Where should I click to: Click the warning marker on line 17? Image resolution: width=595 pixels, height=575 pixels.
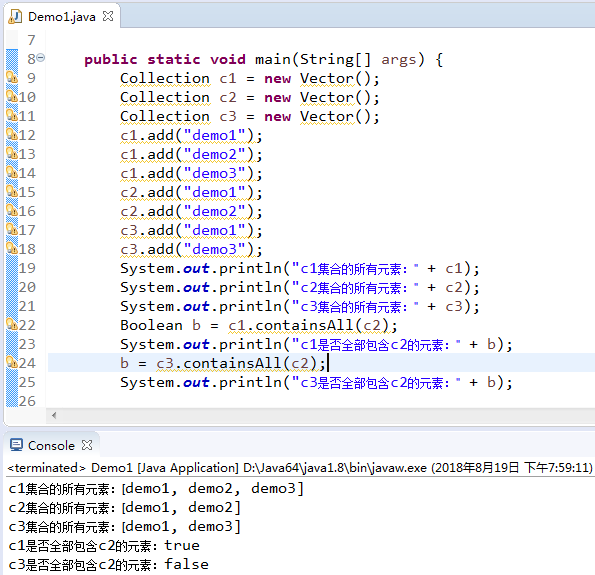tap(12, 229)
